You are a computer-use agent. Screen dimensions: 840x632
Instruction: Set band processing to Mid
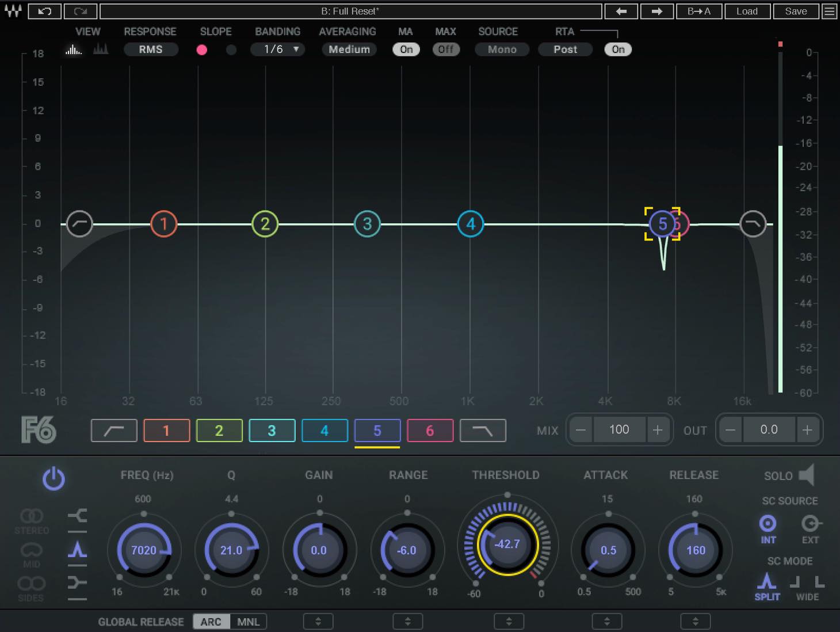(x=32, y=555)
